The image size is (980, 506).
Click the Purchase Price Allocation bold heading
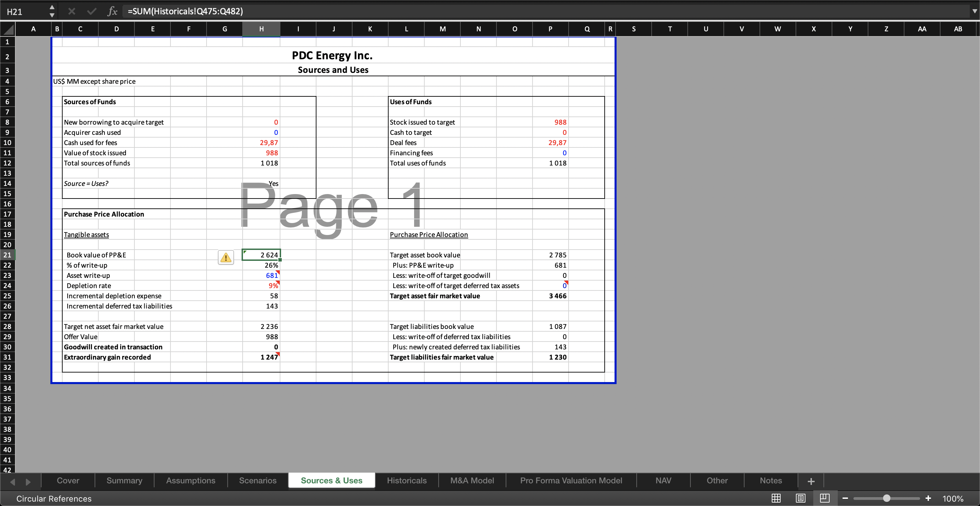click(104, 214)
